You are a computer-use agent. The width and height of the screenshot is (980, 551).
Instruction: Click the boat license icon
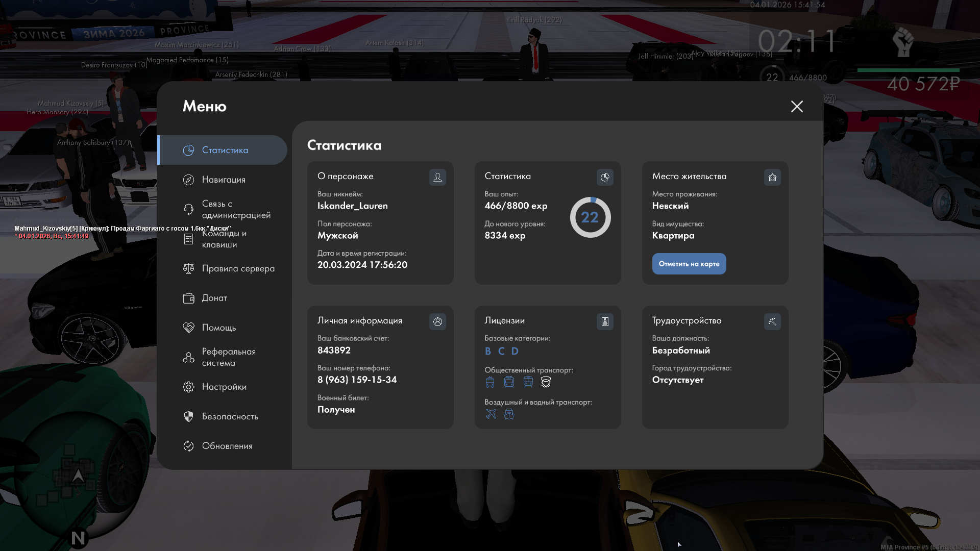point(509,414)
